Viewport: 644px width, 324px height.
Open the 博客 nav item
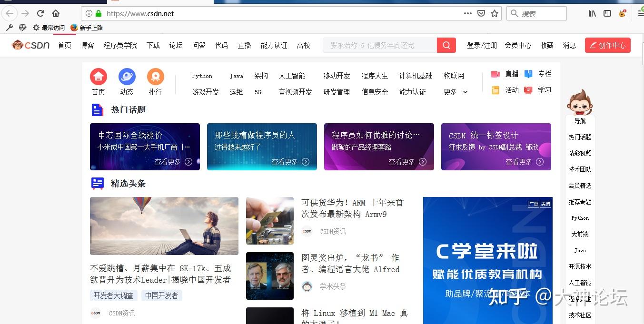click(x=87, y=45)
